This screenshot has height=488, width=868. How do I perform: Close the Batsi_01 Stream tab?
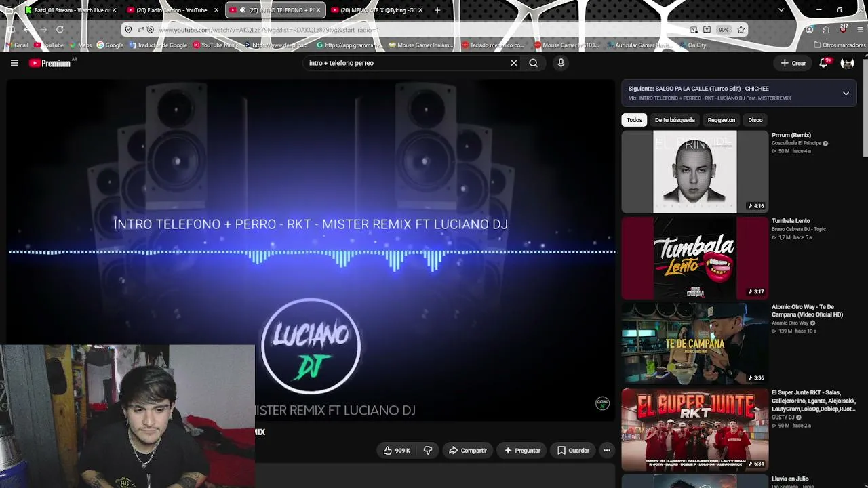[114, 10]
